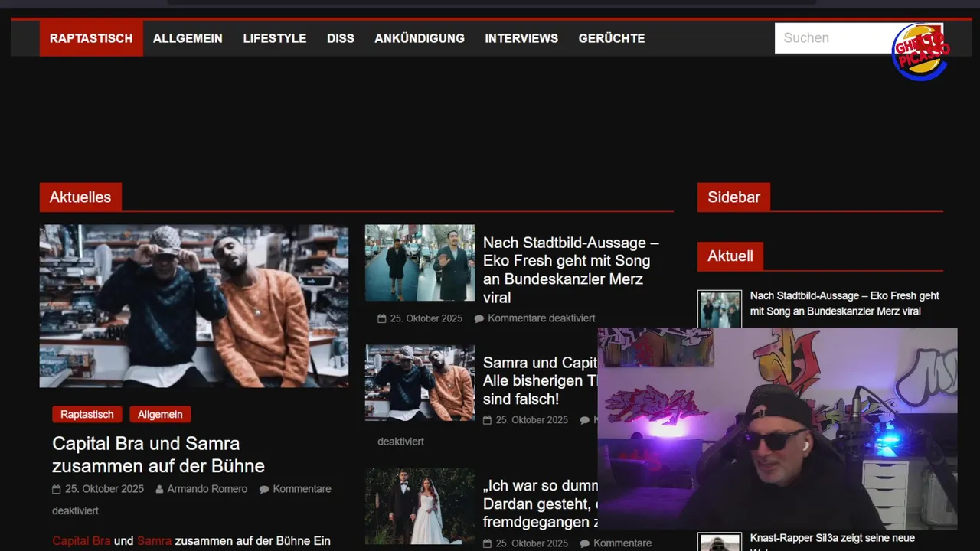Open headline Capital Bra und Samra zusammen auf der Bühne
The height and width of the screenshot is (551, 980).
(x=158, y=455)
